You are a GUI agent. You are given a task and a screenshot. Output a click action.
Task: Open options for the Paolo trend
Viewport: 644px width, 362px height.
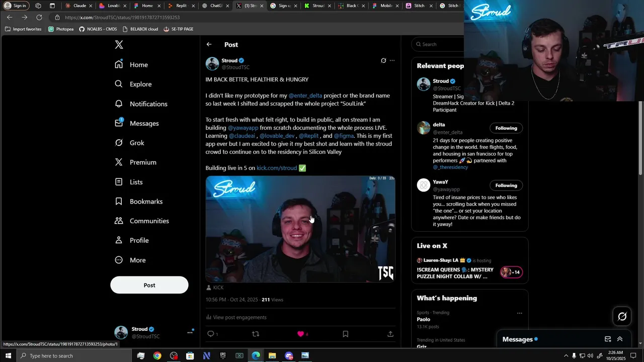coord(520,313)
